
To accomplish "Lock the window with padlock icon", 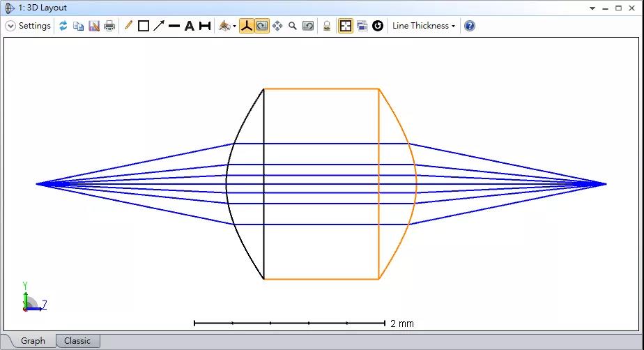I will tap(327, 26).
